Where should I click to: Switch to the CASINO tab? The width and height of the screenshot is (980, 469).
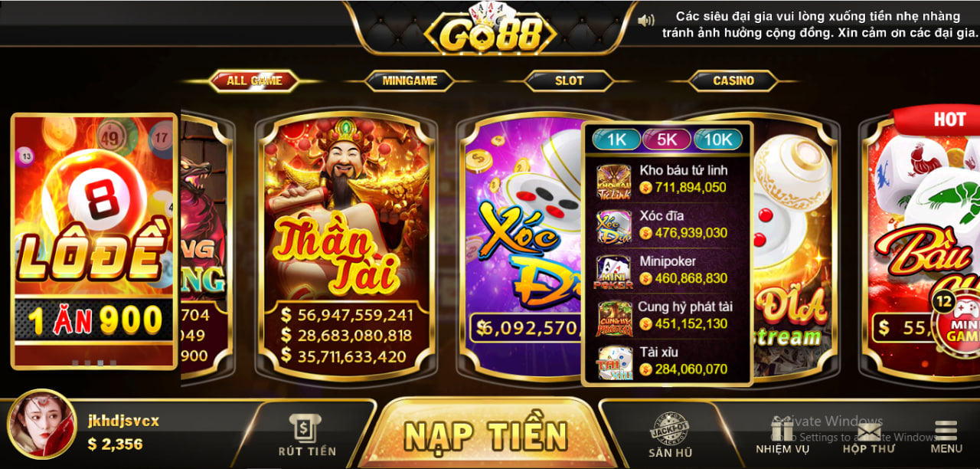pyautogui.click(x=733, y=80)
